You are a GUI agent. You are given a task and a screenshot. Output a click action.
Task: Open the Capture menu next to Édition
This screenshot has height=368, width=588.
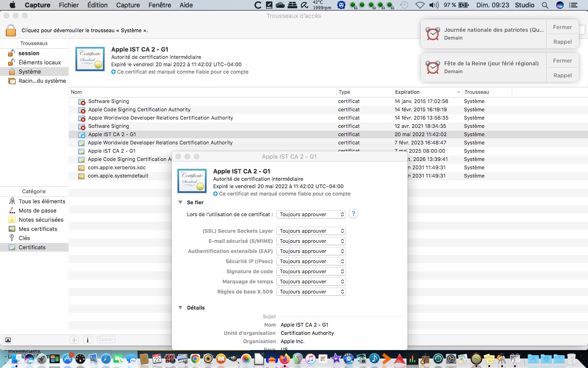click(128, 5)
